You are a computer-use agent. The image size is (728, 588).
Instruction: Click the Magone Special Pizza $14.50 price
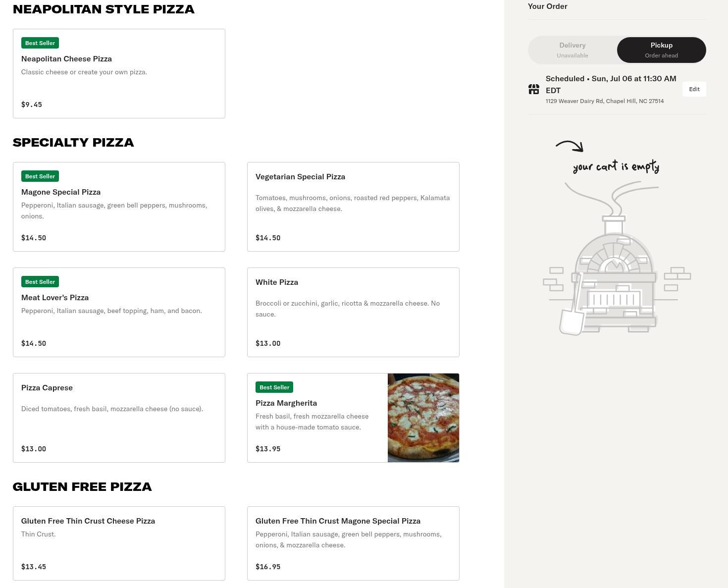[x=34, y=238]
